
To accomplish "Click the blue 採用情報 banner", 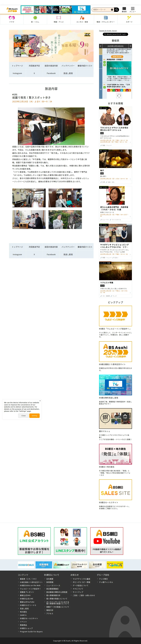I will click(x=44, y=565).
